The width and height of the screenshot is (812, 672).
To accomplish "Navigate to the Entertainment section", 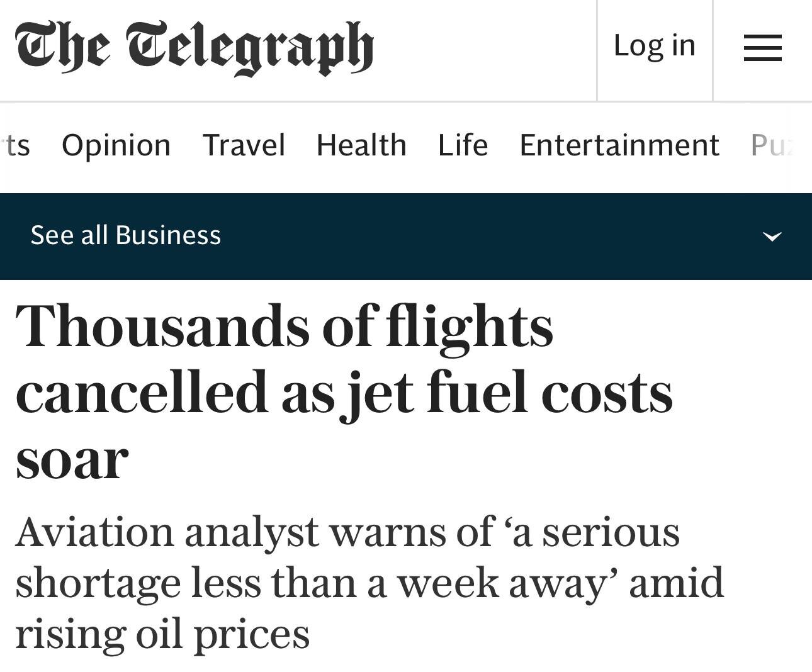I will (x=619, y=145).
